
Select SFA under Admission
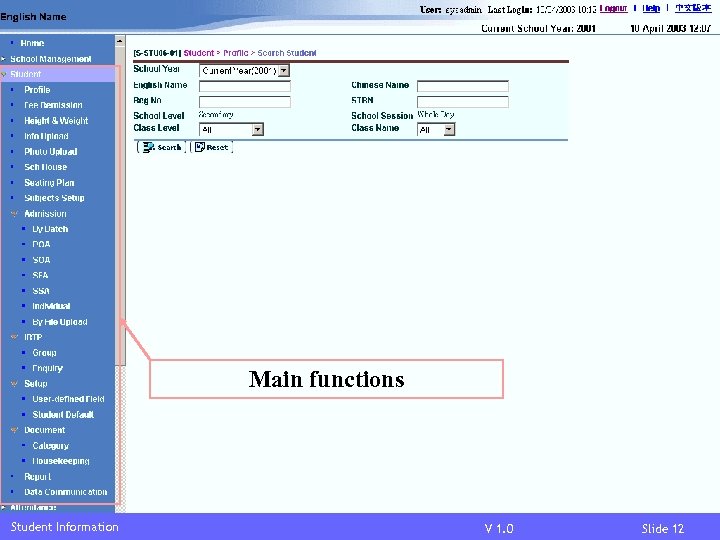coord(40,276)
